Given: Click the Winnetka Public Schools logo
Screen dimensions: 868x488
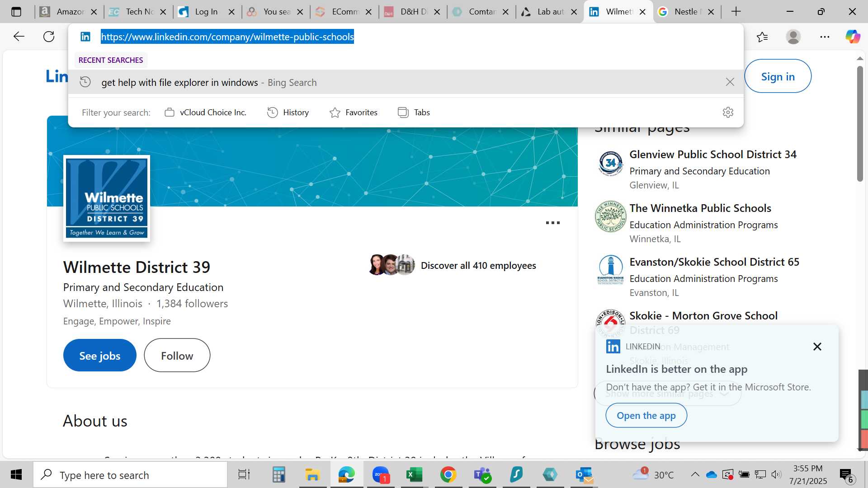Looking at the screenshot, I should point(610,216).
